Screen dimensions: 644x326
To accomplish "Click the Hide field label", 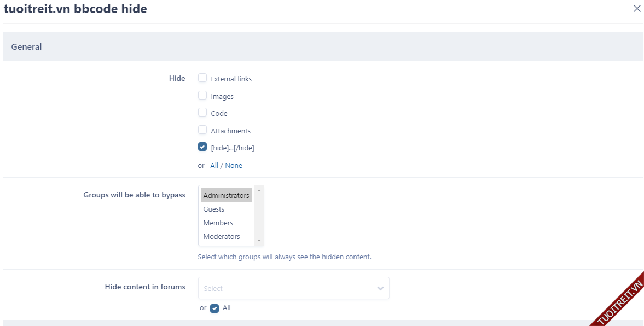I will coord(177,79).
